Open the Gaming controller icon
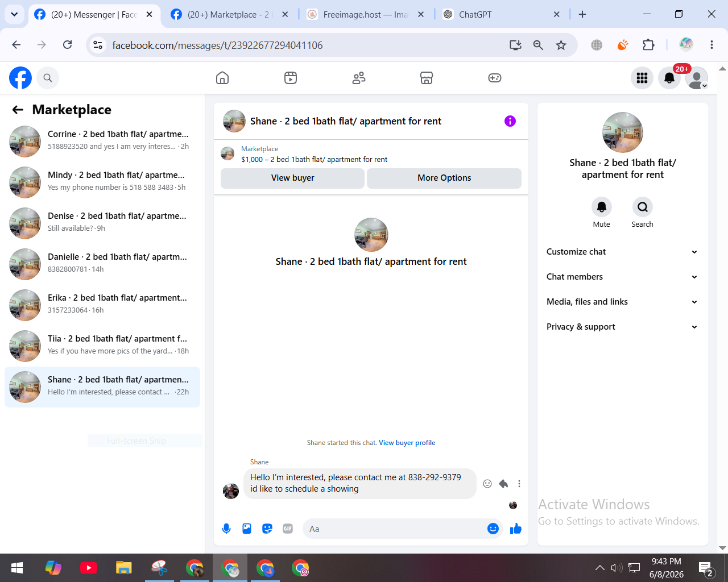 [495, 78]
